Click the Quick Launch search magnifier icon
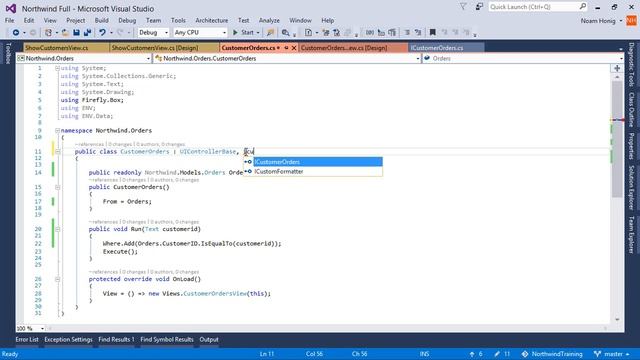Screen dimensions: 640x360 [583, 7]
